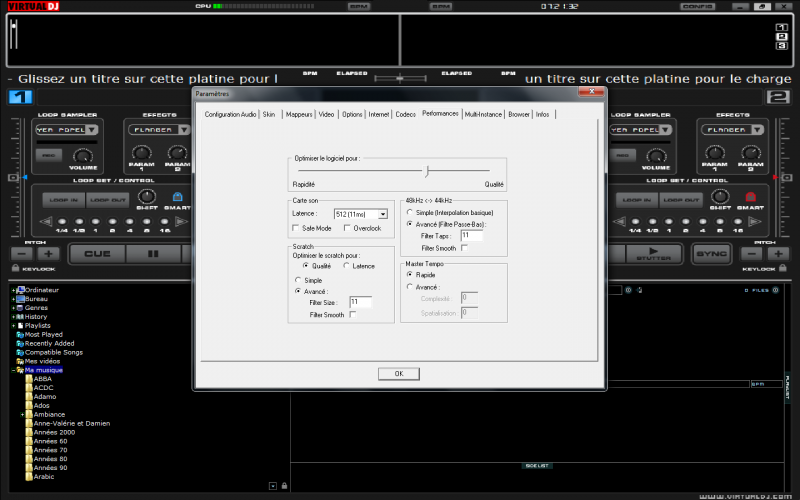This screenshot has height=500, width=800.
Task: Click the pitch plus button on deck 2
Action: 778,254
